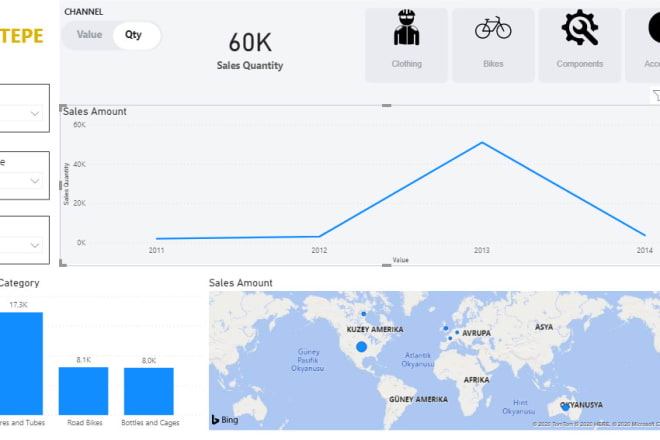Screen dimensions: 660x440
Task: Click the 2013 peak point on line chart
Action: click(482, 143)
